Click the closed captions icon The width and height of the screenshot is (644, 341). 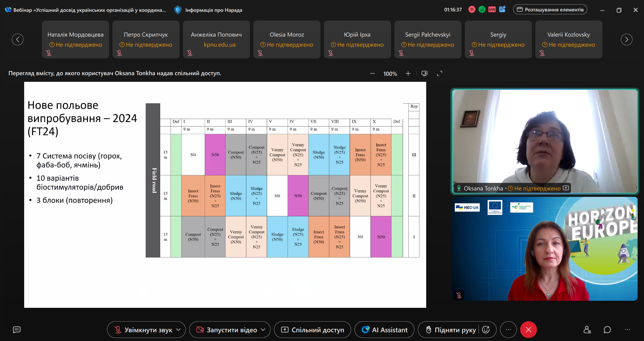tap(17, 330)
